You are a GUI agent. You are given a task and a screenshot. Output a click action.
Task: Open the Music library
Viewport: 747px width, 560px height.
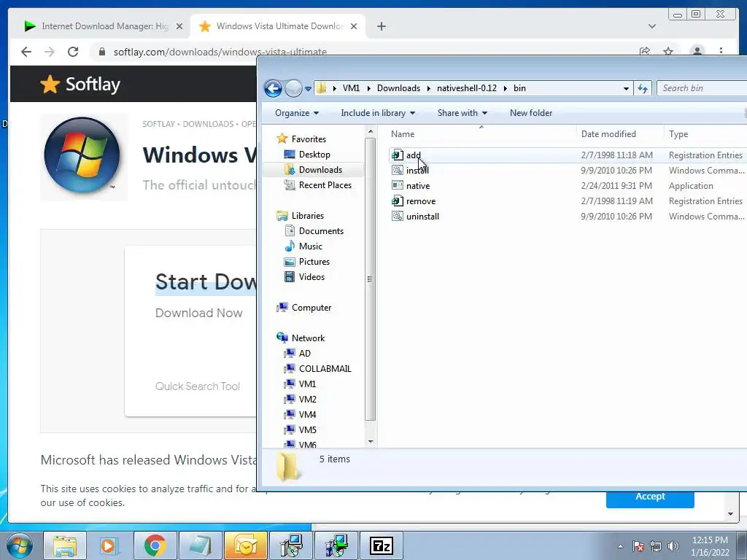coord(310,246)
